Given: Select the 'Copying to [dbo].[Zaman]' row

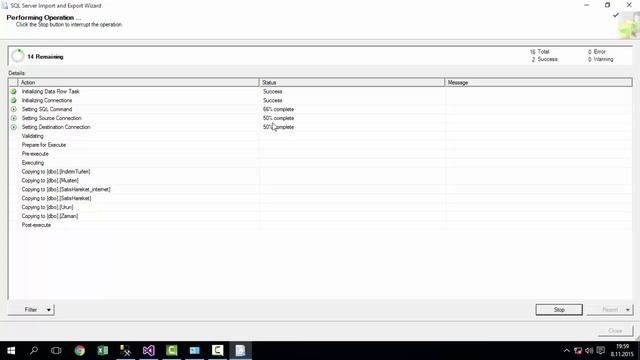Looking at the screenshot, I should pos(320,216).
